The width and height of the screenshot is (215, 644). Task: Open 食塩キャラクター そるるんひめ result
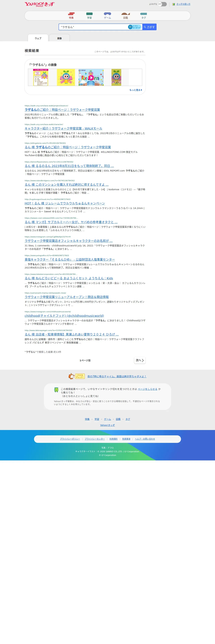[70, 259]
